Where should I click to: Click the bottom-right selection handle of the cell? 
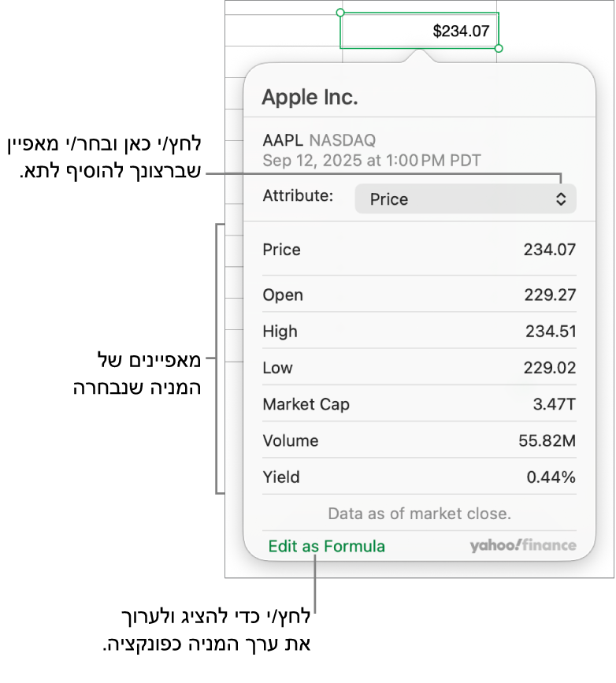pyautogui.click(x=499, y=49)
